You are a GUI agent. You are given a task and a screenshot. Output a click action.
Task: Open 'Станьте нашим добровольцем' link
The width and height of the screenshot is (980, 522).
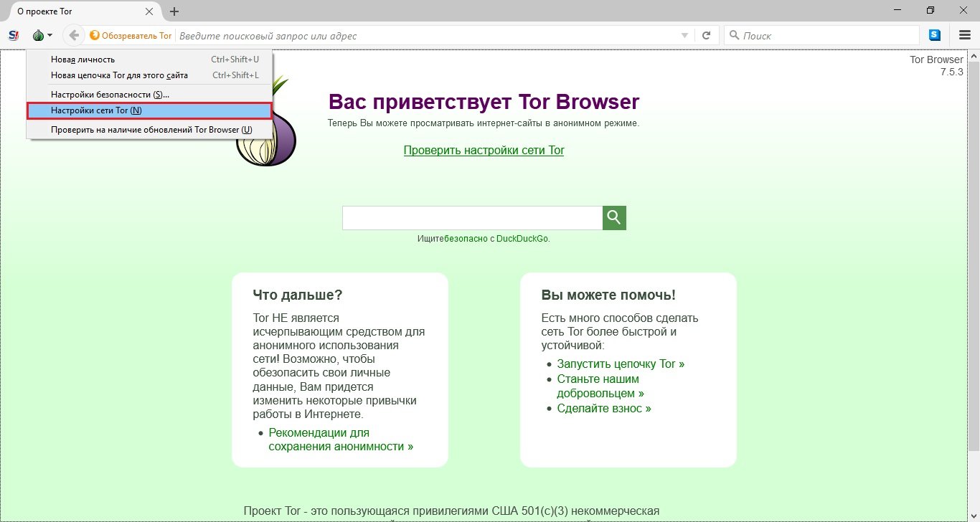click(600, 386)
